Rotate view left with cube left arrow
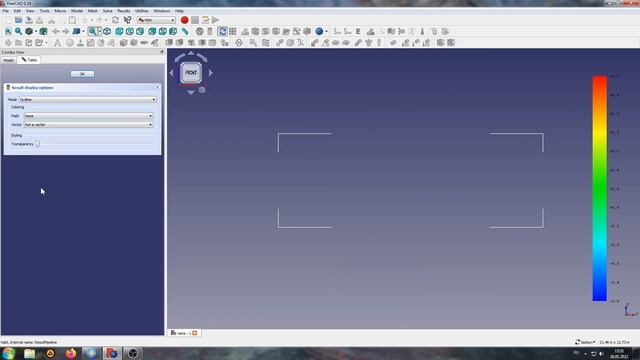This screenshot has height=360, width=640. pyautogui.click(x=171, y=73)
